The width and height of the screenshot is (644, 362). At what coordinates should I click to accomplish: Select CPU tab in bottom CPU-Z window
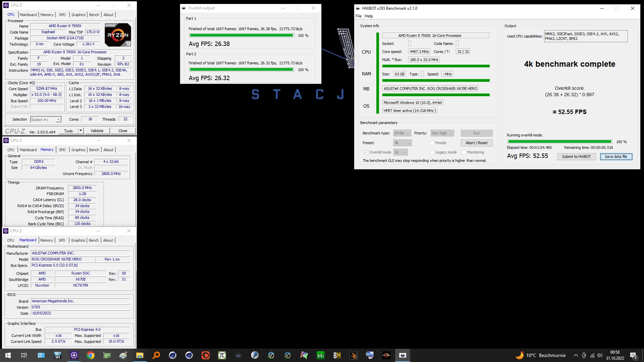[11, 240]
